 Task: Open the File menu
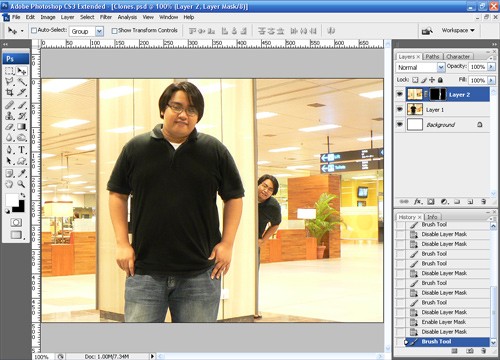16,17
